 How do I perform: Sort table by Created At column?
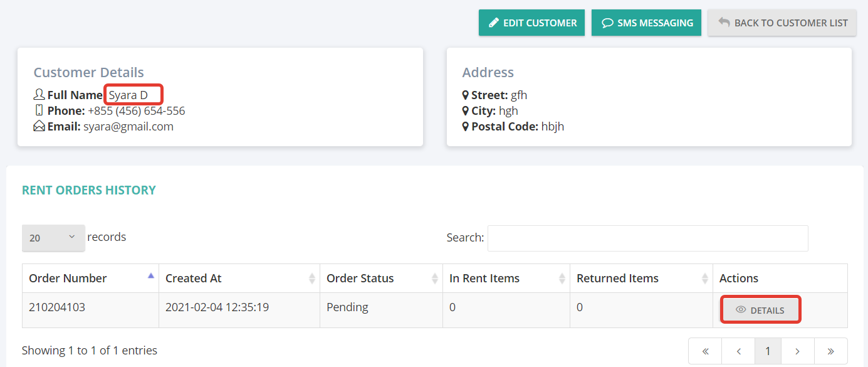(239, 278)
